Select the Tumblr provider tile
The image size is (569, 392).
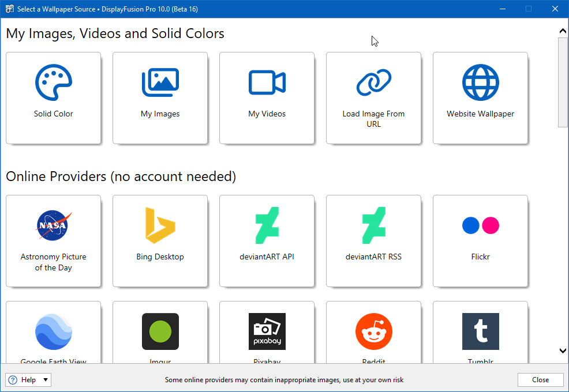tap(480, 332)
